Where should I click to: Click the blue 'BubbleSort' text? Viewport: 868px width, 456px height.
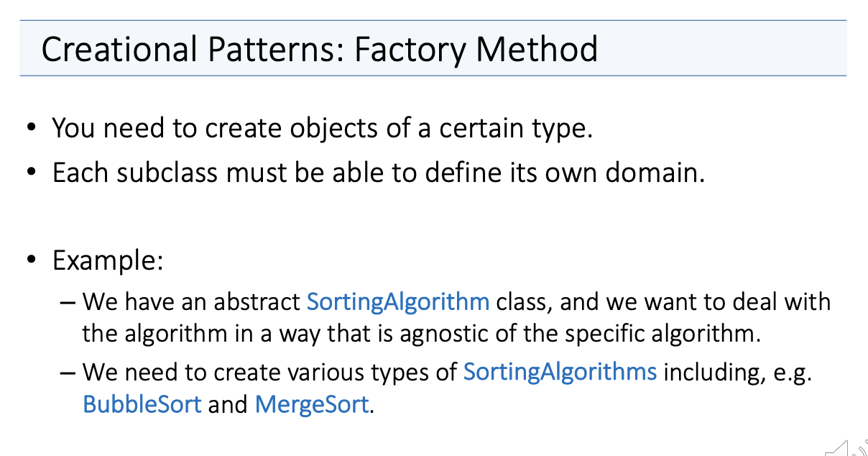pos(142,403)
